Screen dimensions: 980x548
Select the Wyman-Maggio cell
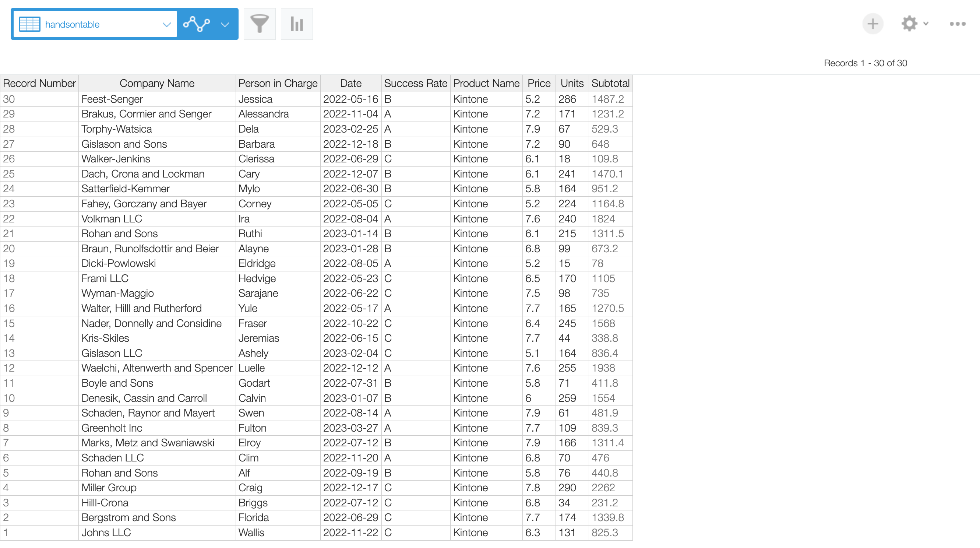[x=157, y=294]
